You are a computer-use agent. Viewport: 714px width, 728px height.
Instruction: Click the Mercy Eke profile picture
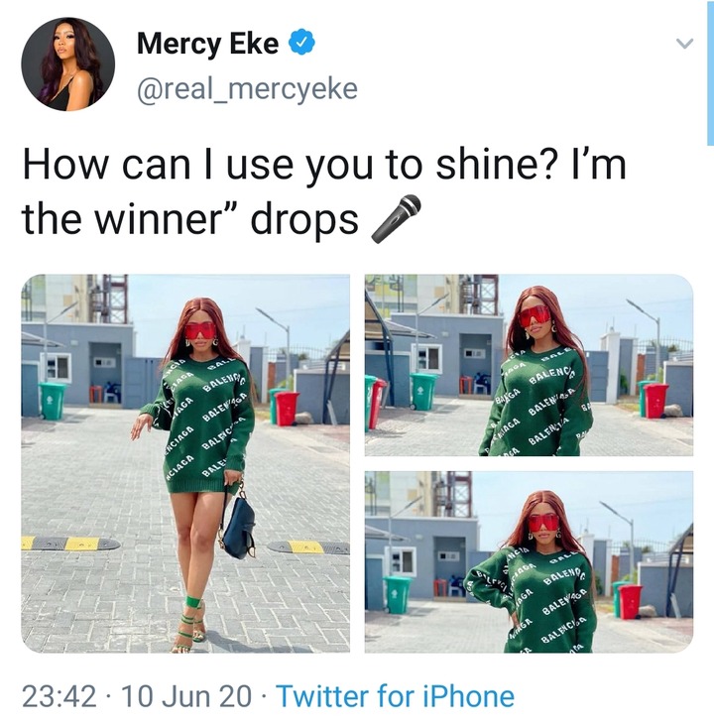click(x=67, y=64)
